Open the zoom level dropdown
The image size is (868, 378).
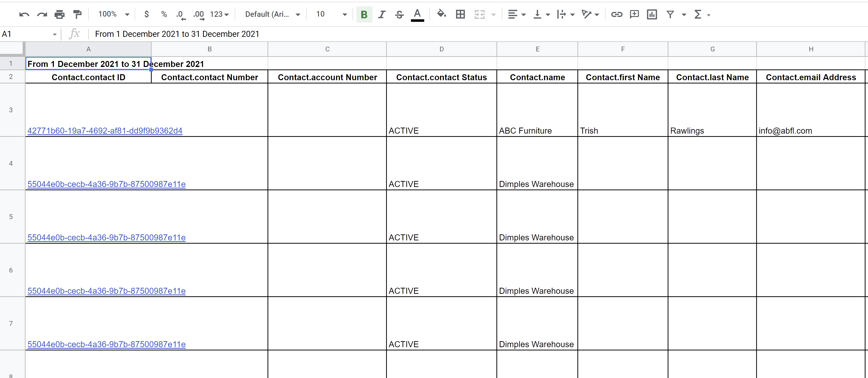coord(114,14)
